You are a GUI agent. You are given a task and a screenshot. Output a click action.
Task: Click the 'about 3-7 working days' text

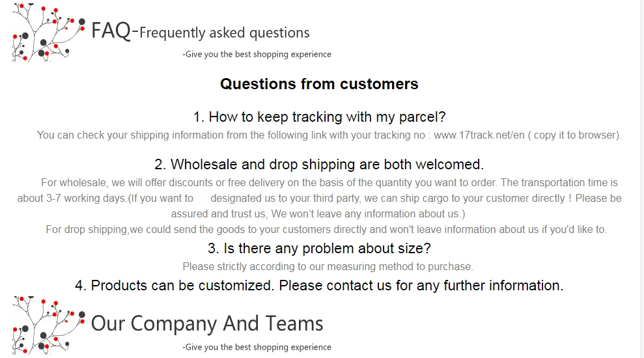point(72,199)
